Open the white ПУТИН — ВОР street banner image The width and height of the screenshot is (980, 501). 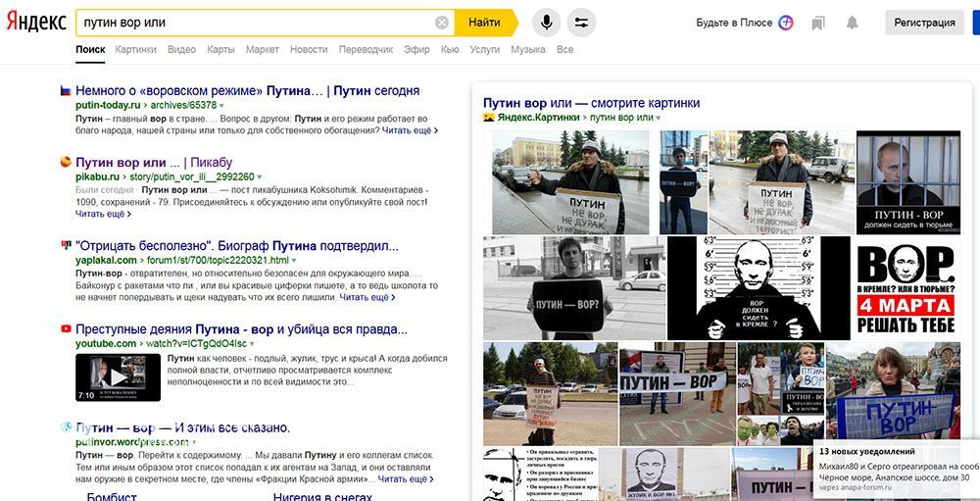pos(677,393)
